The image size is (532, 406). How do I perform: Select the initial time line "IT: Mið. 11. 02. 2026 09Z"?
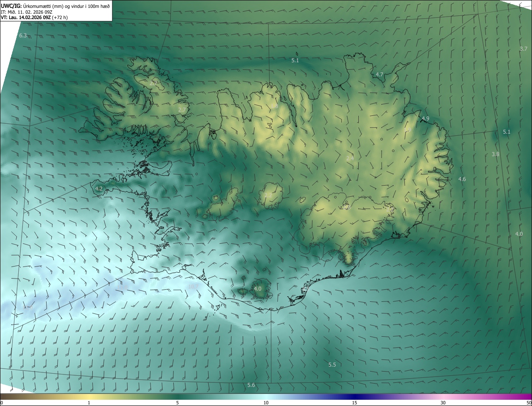pyautogui.click(x=27, y=12)
